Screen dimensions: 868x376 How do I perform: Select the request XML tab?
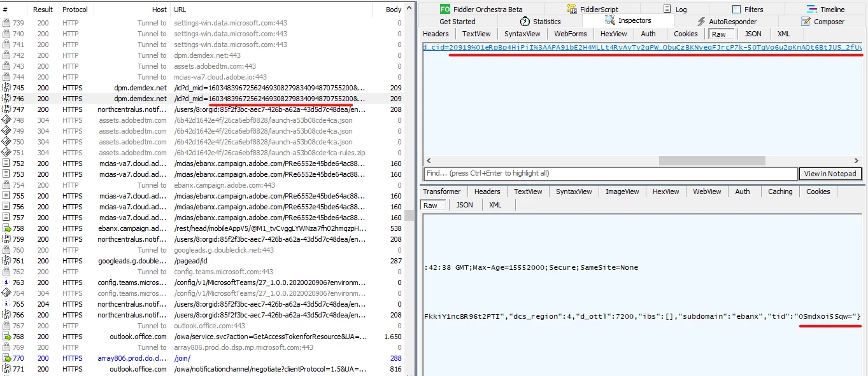[x=783, y=34]
